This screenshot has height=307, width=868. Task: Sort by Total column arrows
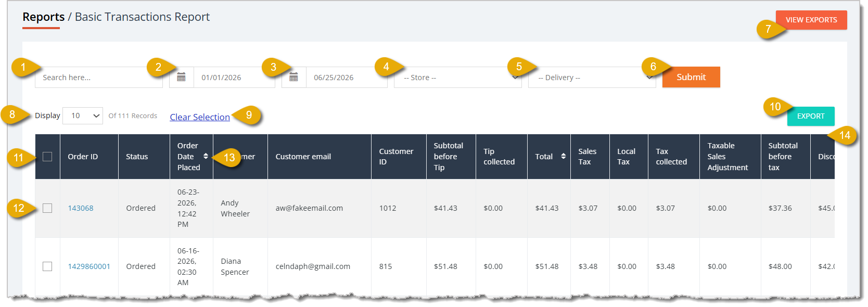click(x=563, y=156)
